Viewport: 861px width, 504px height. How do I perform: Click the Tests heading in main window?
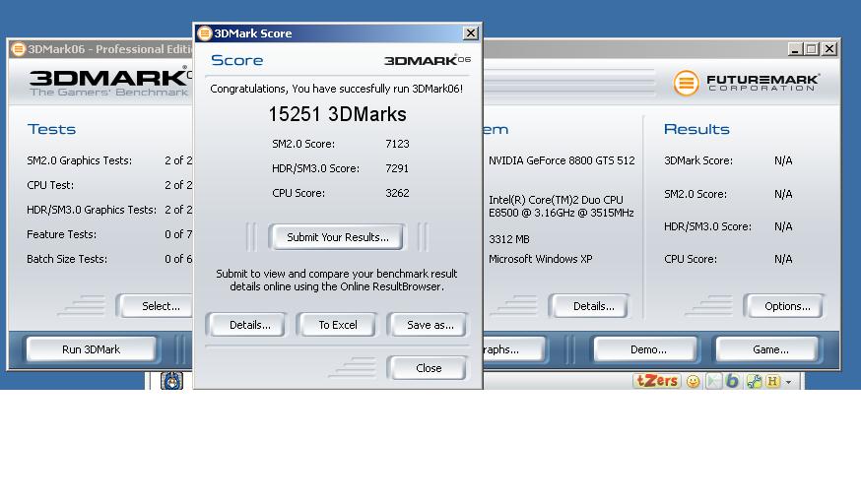[x=51, y=129]
